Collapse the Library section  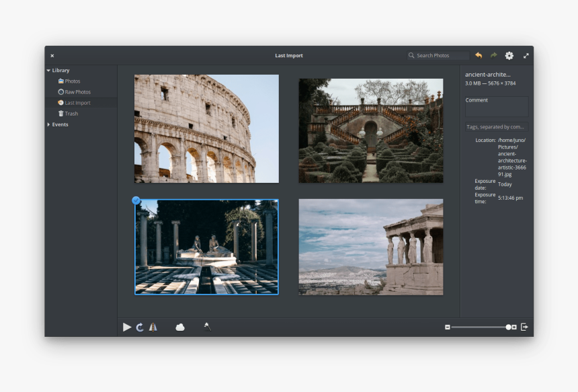pos(49,70)
